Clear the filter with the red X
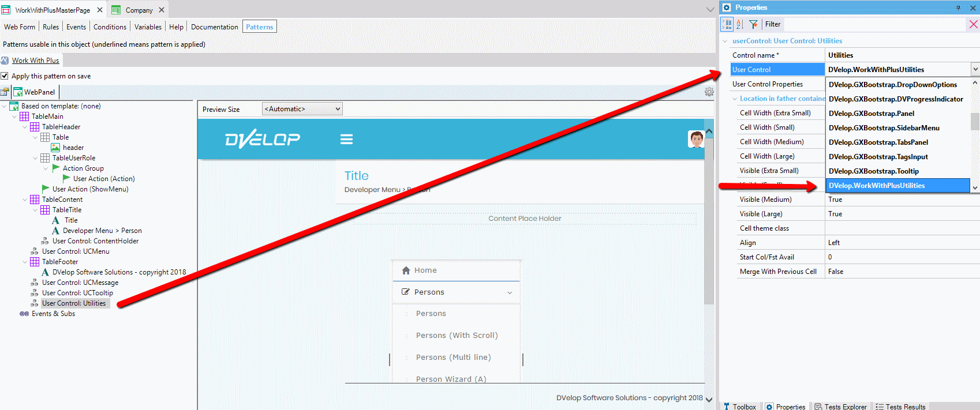Viewport: 980px width, 410px height. point(973,24)
